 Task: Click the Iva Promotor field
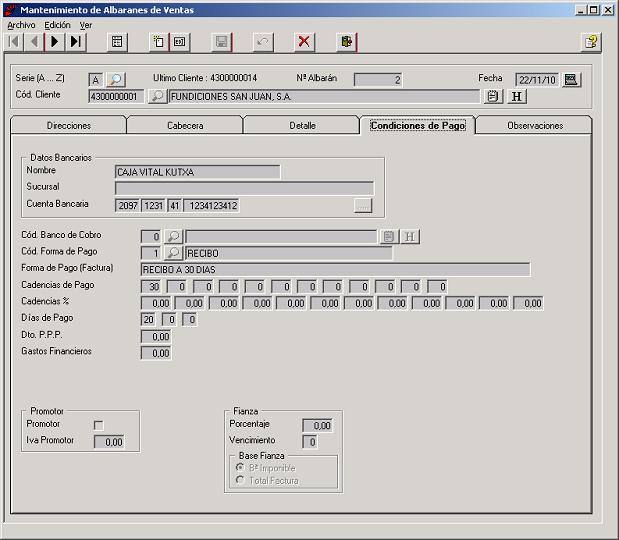pos(109,442)
